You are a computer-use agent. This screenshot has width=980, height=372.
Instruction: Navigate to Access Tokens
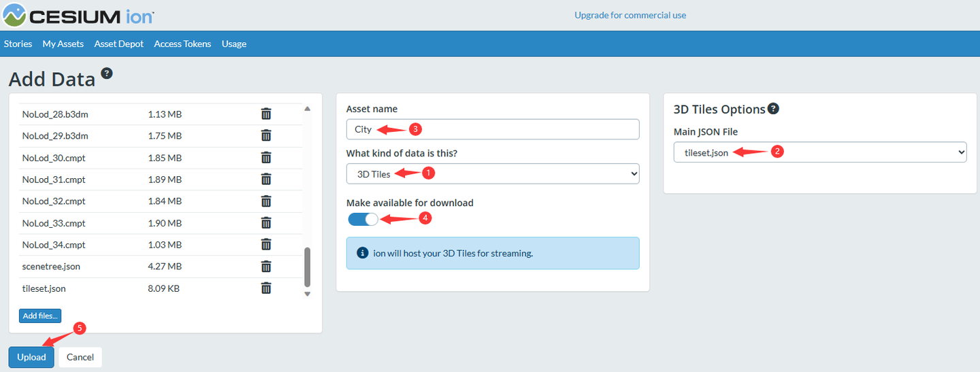coord(182,44)
